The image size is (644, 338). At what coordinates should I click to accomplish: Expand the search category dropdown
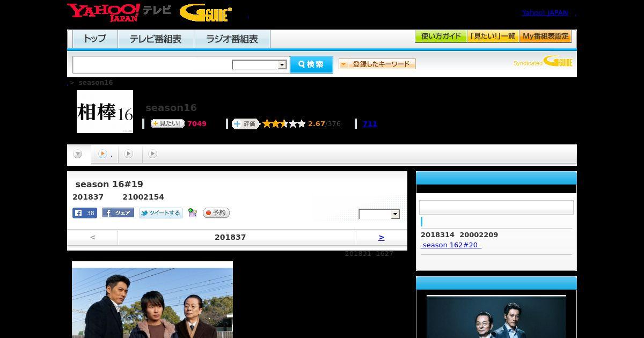[260, 65]
